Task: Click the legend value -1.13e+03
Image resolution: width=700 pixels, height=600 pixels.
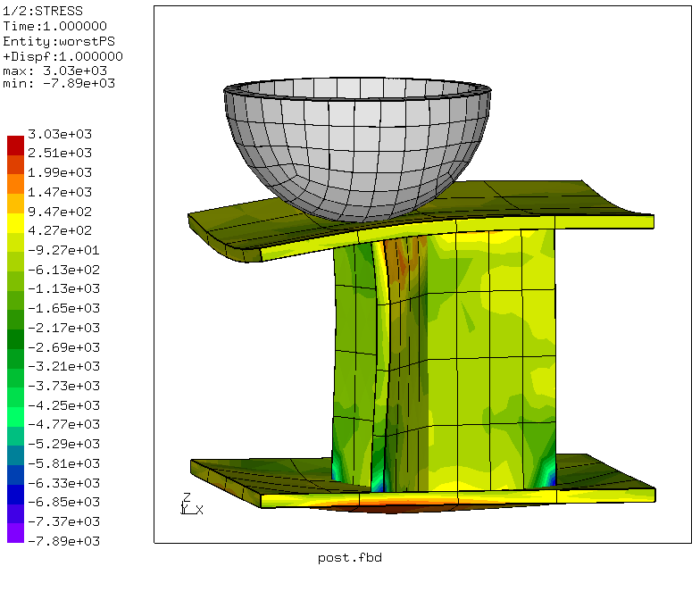Action: pos(64,289)
